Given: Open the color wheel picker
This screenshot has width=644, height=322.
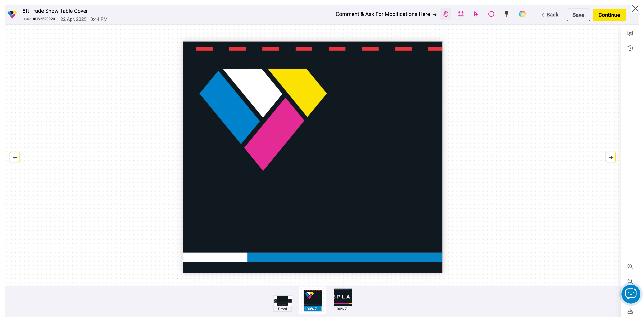Looking at the screenshot, I should [x=522, y=14].
